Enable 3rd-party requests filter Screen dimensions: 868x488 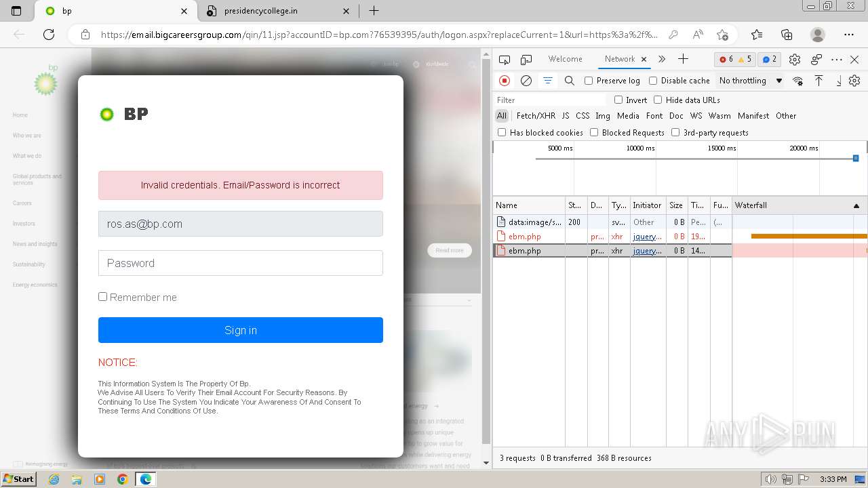(x=675, y=132)
